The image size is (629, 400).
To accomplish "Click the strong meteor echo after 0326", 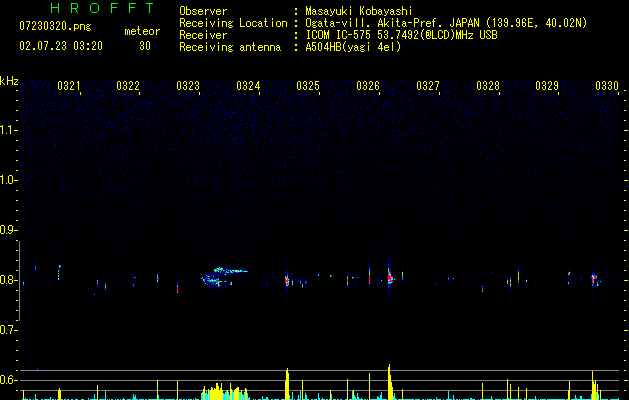I will pos(390,277).
